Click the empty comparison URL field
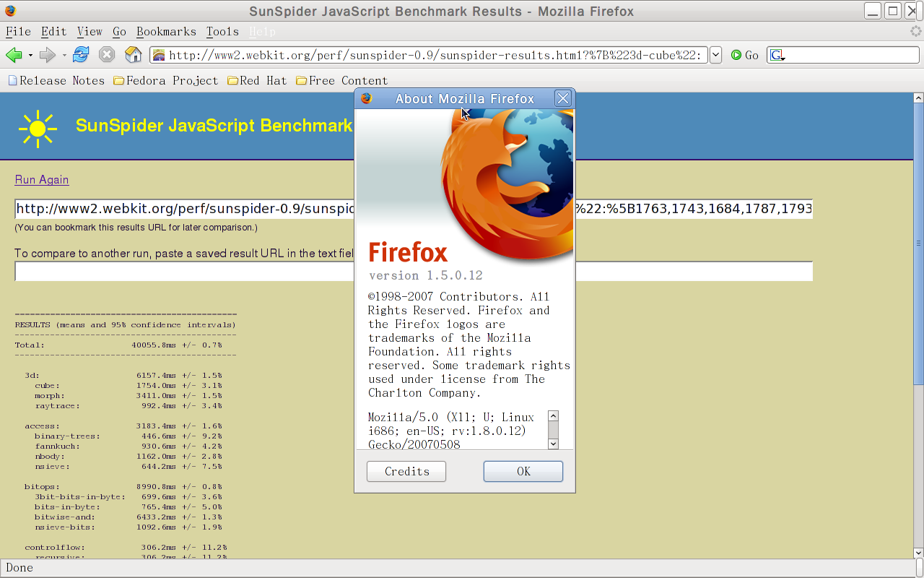The height and width of the screenshot is (578, 924). coord(414,271)
